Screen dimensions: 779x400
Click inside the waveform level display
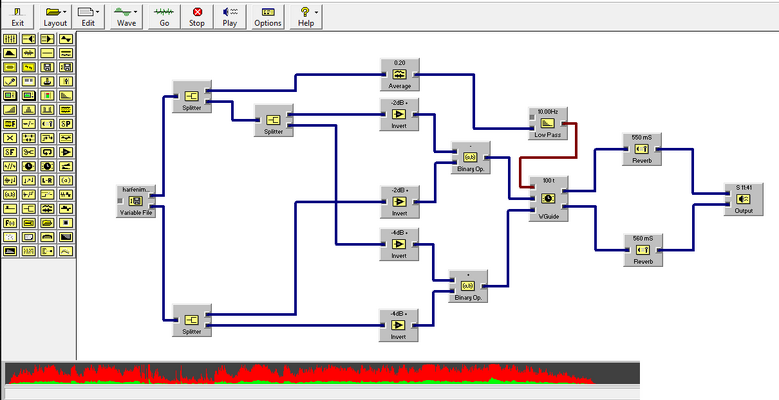(322, 374)
